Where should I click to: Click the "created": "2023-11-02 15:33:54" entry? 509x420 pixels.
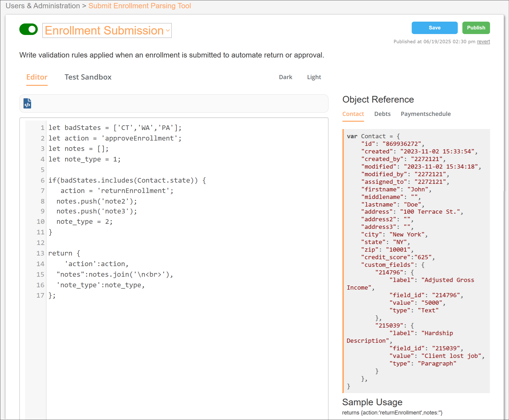tap(419, 151)
